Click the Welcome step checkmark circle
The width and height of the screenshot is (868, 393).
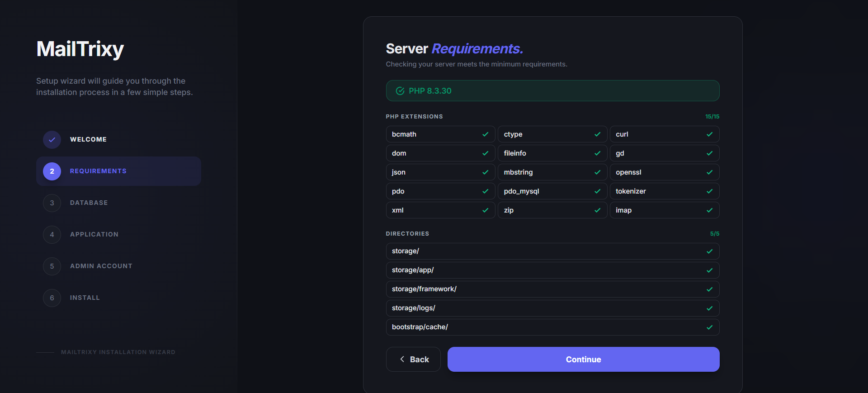52,140
